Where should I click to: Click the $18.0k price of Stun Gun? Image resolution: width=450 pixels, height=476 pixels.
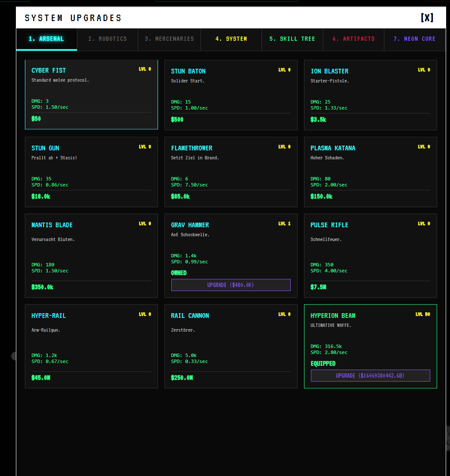click(41, 196)
